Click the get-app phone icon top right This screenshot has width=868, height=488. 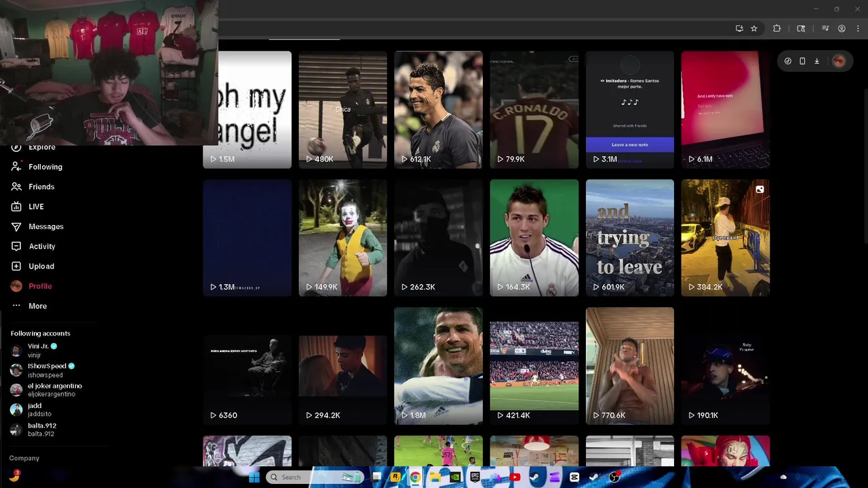802,61
